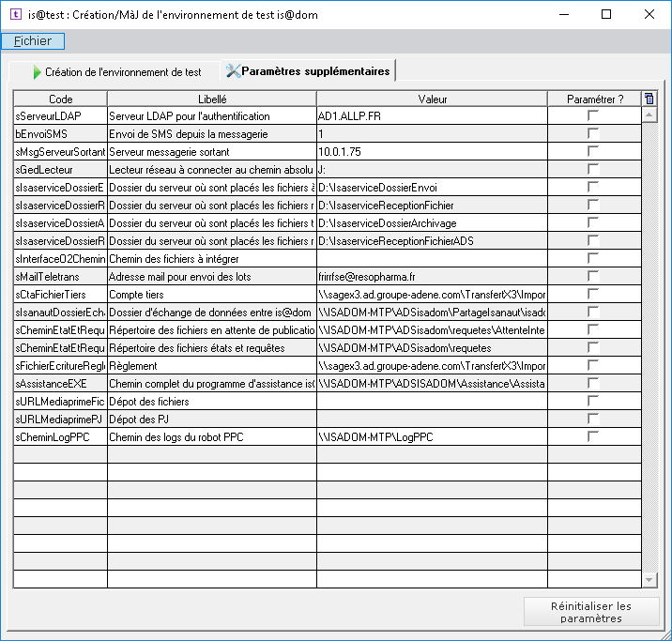
Task: Click the Paramétrer ? column header
Action: pos(593,99)
